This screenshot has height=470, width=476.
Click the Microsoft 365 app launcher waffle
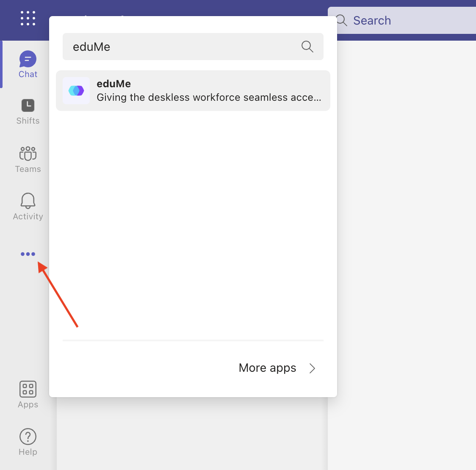(28, 18)
